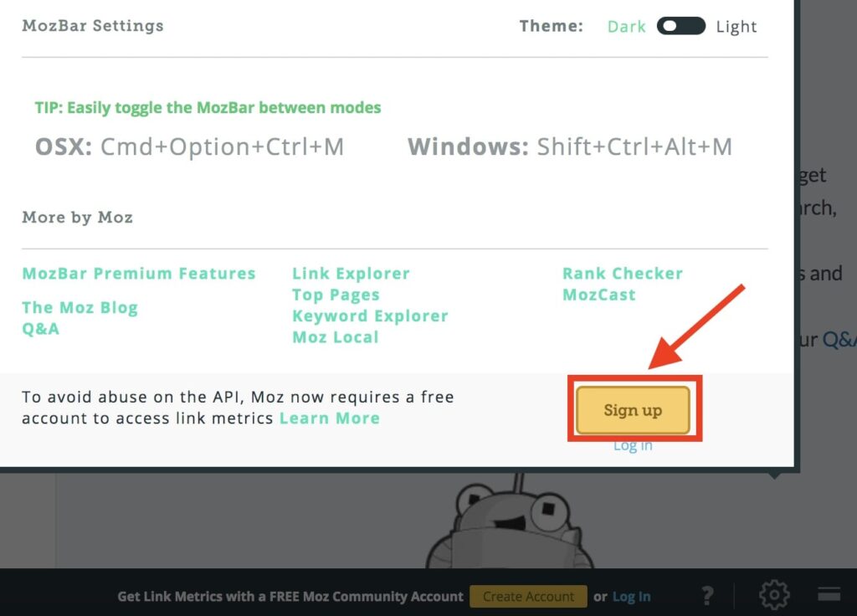Image resolution: width=857 pixels, height=616 pixels.
Task: Toggle the Dark/Light theme switch
Action: (x=681, y=26)
